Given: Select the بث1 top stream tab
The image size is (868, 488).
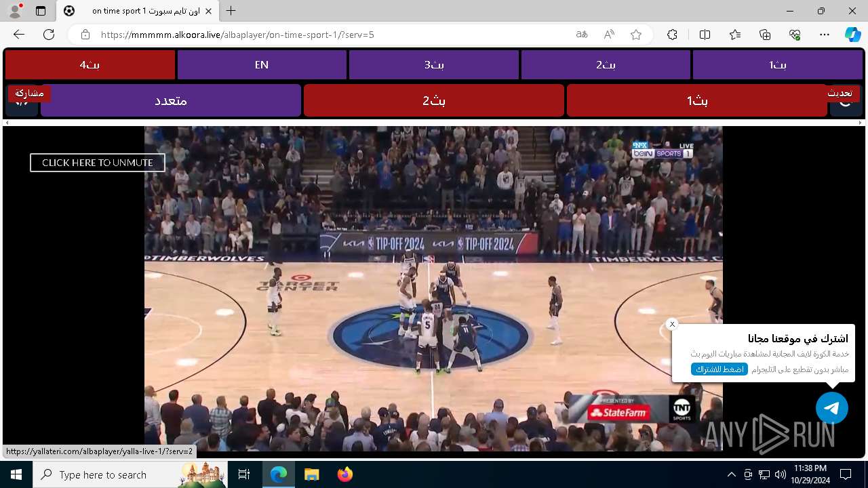Looking at the screenshot, I should pos(778,65).
